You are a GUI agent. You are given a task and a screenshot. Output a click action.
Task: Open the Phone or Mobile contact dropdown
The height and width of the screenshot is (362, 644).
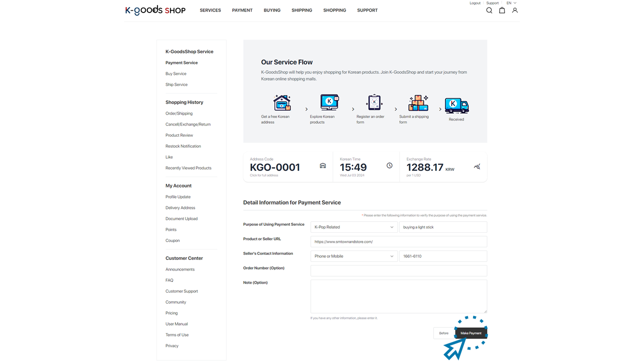click(x=354, y=256)
